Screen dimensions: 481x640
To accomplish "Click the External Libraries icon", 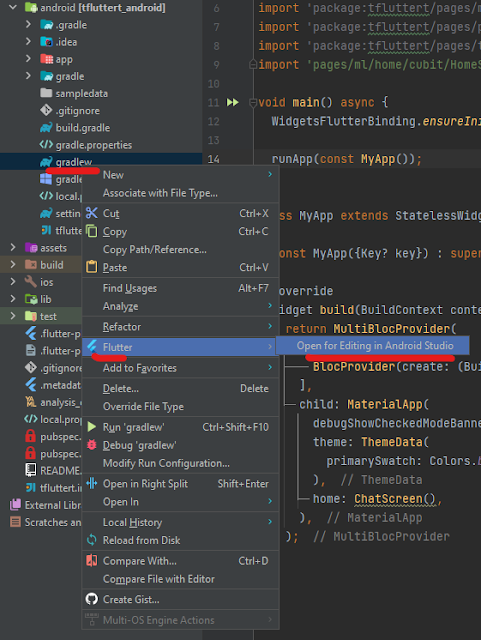I will pos(15,504).
